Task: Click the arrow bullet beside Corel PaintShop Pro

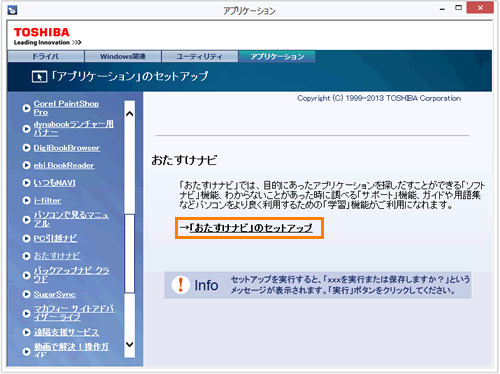Action: [x=26, y=108]
